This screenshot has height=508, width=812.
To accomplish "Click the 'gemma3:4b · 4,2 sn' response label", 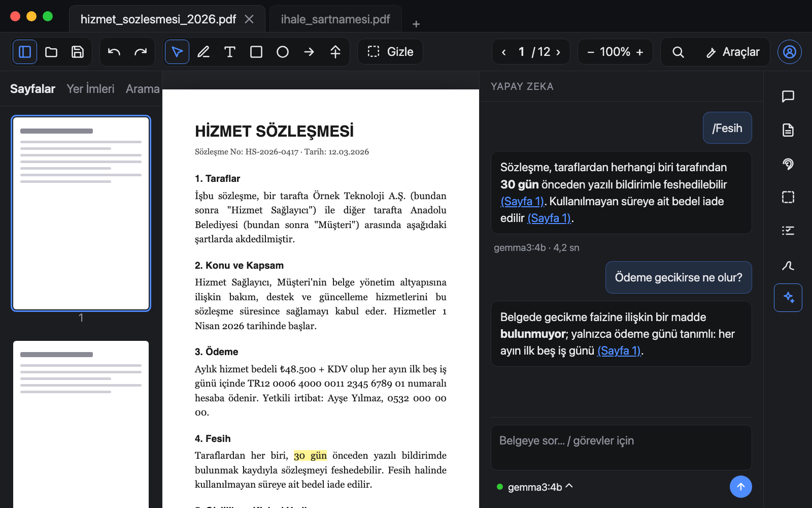I will [536, 247].
